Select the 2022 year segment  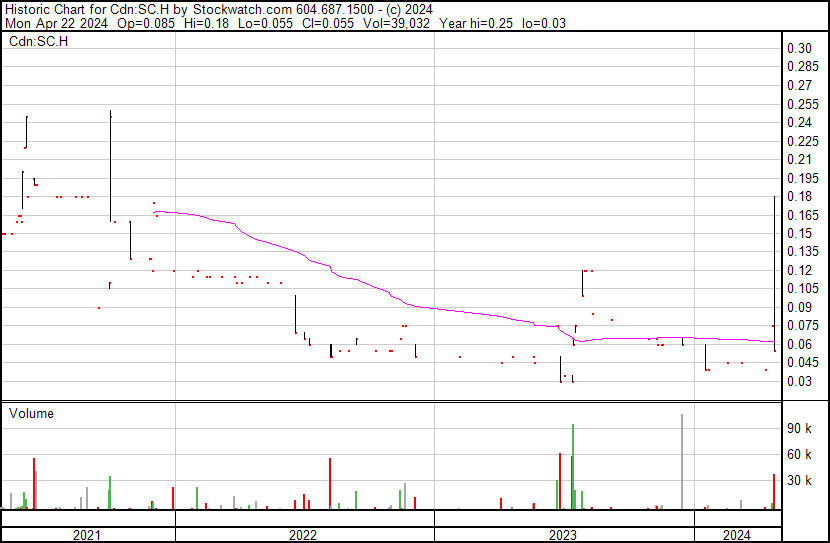pos(304,535)
